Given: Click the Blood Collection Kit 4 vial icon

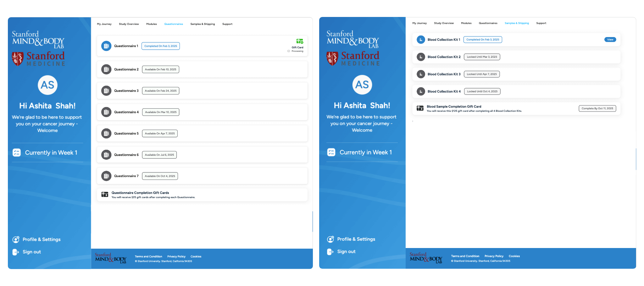Looking at the screenshot, I should tap(420, 91).
